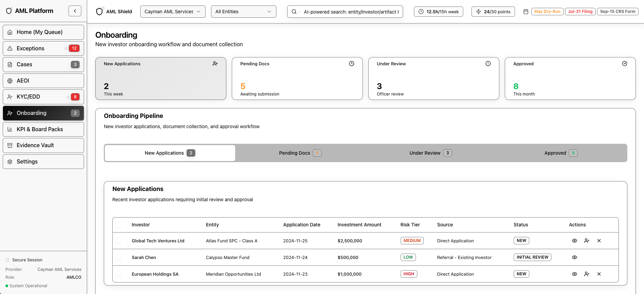Screen dimensions: 644x294
Task: Click the search magnifier icon
Action: (x=294, y=12)
